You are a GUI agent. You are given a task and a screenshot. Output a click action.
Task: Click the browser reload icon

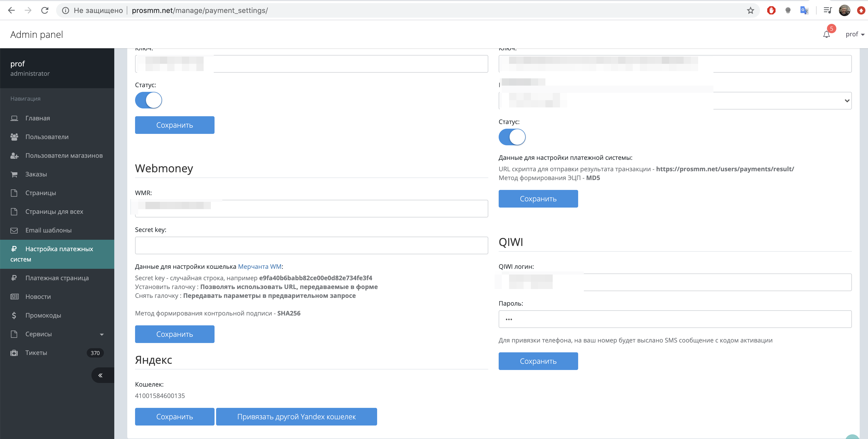[x=45, y=10]
